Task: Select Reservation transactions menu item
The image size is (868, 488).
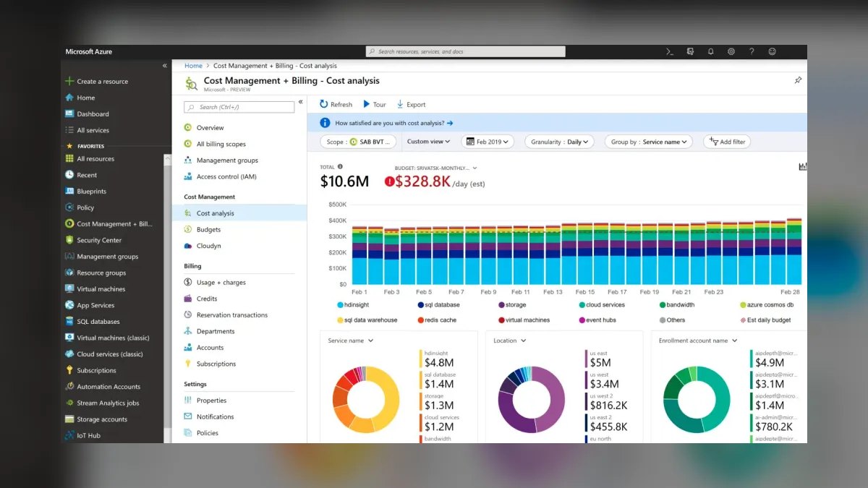Action: pyautogui.click(x=231, y=315)
